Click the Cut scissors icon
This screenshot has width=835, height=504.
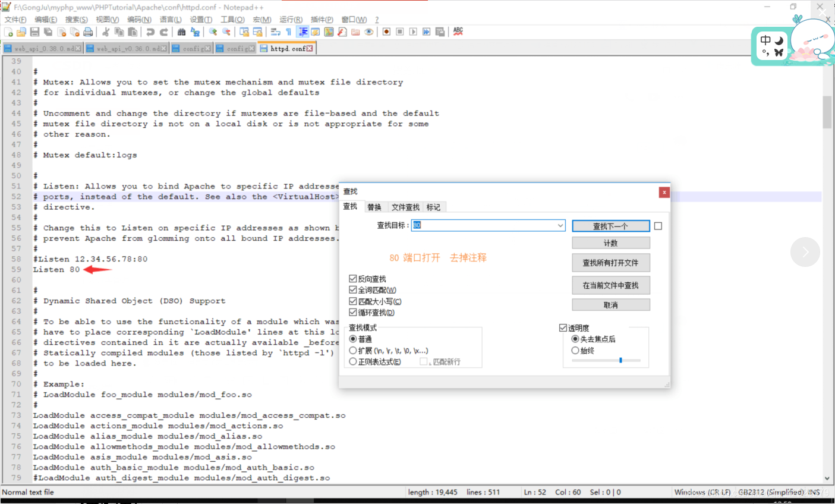(x=106, y=32)
